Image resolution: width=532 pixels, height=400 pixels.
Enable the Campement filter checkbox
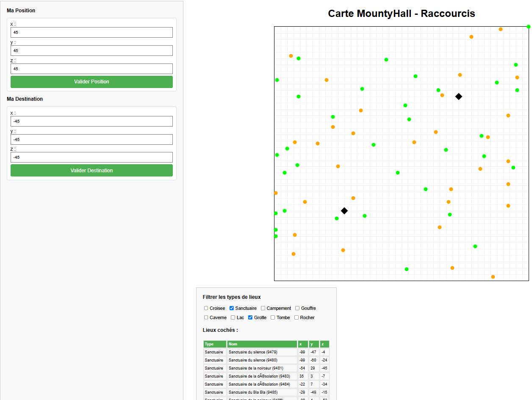coord(263,308)
